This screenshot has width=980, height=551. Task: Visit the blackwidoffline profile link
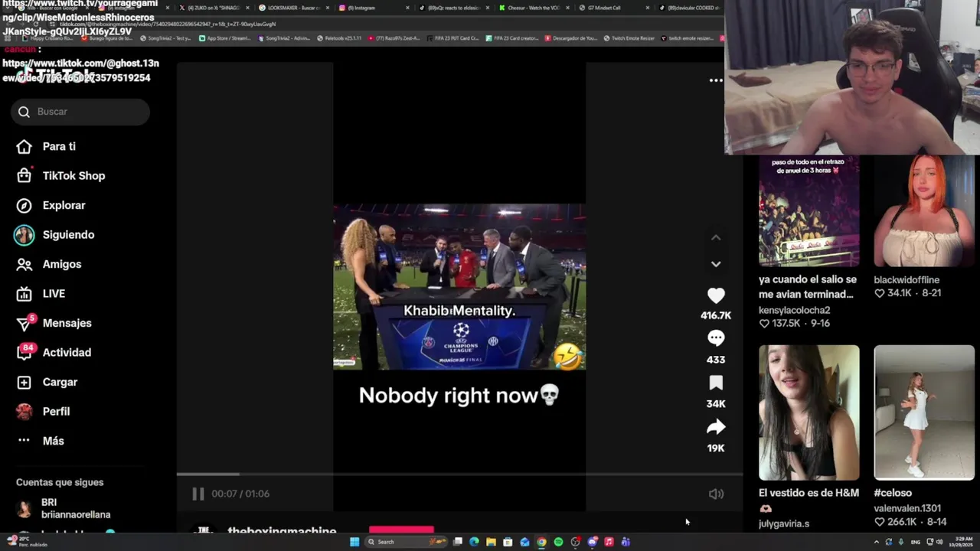[906, 280]
